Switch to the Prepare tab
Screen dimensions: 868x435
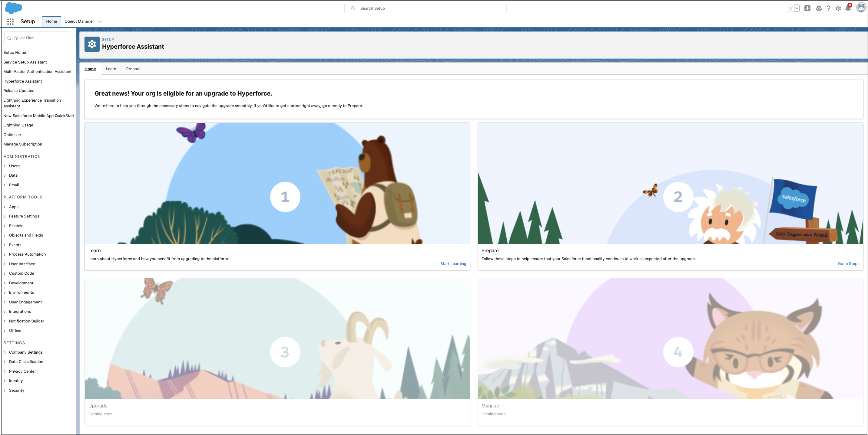coord(133,69)
